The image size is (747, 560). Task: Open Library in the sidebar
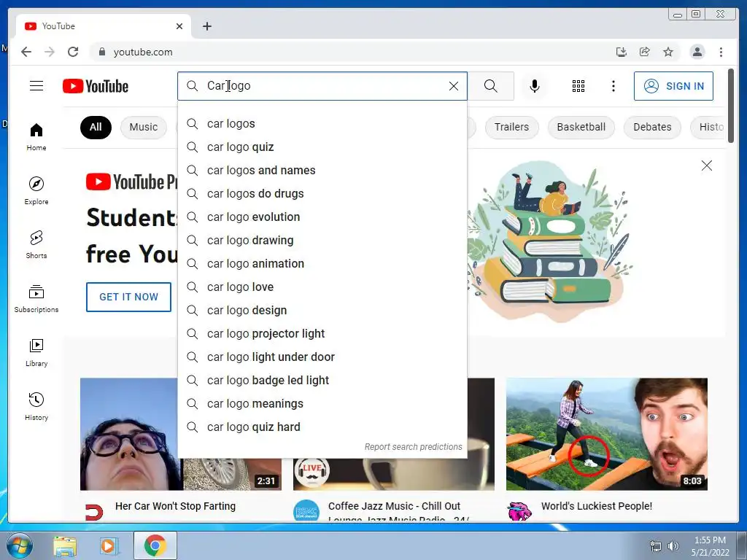click(x=36, y=352)
